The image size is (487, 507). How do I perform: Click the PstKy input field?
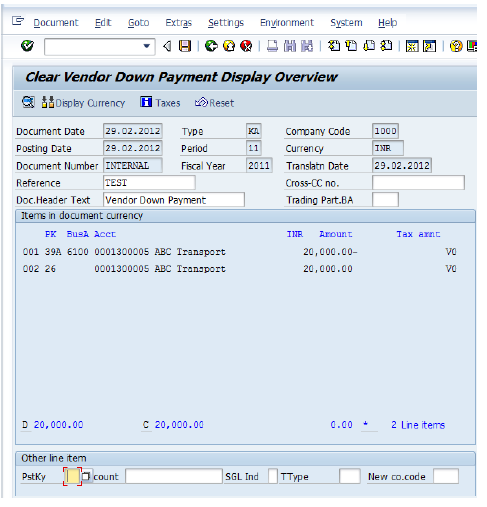coord(72,476)
